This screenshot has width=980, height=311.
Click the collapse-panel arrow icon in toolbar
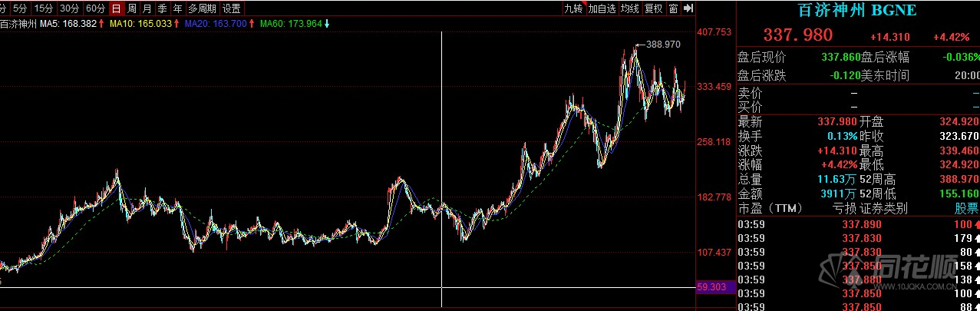click(688, 8)
